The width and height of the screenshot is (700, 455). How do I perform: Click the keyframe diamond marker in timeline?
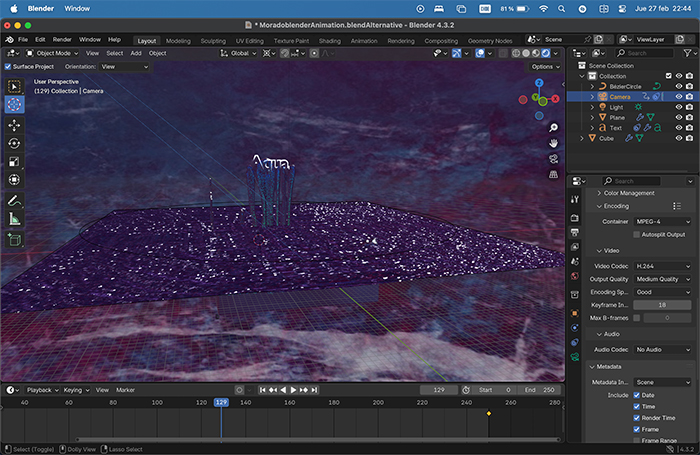coord(489,413)
